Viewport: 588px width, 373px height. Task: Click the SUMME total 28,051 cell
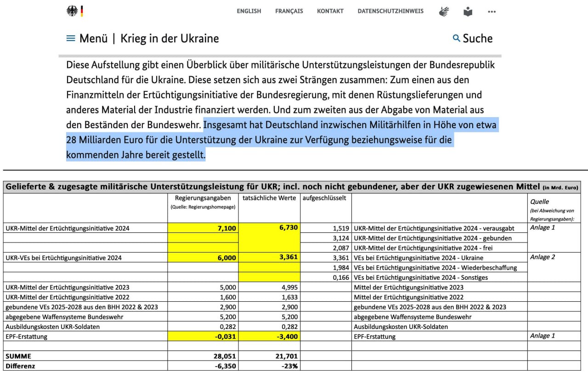[203, 356]
